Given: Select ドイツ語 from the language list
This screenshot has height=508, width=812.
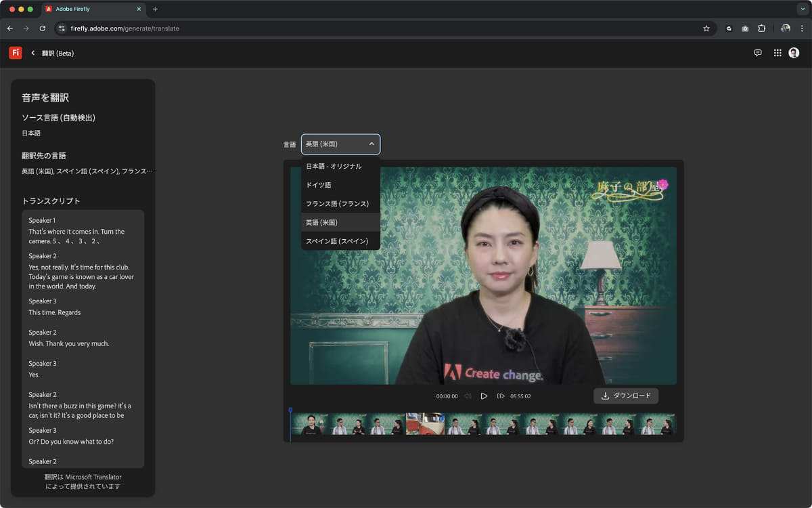Looking at the screenshot, I should point(341,185).
